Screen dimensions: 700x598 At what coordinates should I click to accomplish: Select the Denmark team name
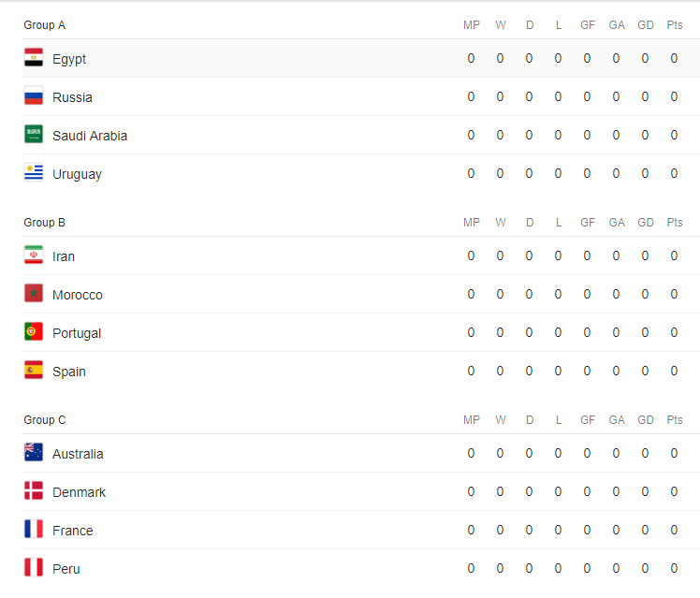tap(79, 492)
